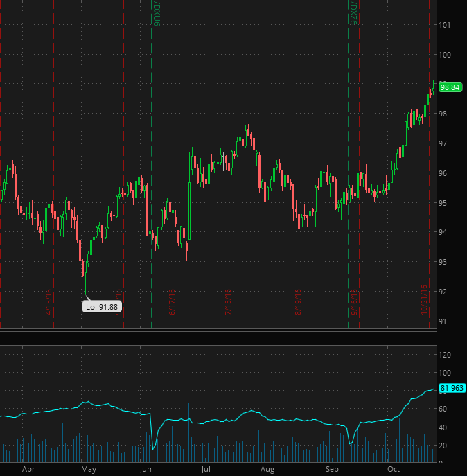Select the 7/15/16 expiration date marker
The width and height of the screenshot is (467, 476).
228,303
